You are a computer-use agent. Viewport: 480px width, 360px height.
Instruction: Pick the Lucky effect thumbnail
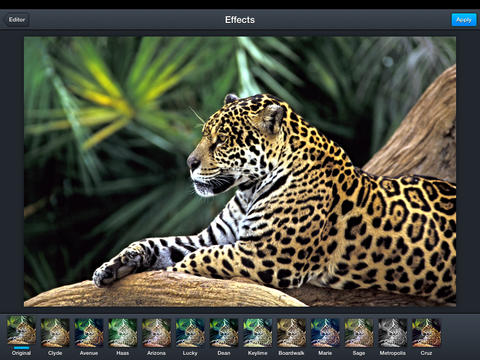point(190,332)
